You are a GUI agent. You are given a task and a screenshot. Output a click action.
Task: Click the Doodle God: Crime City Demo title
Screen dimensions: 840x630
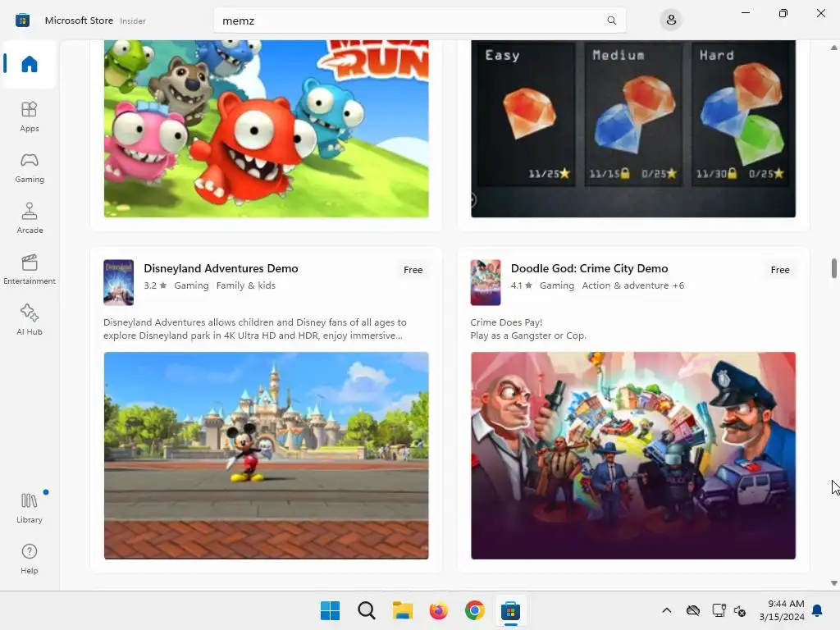point(589,268)
